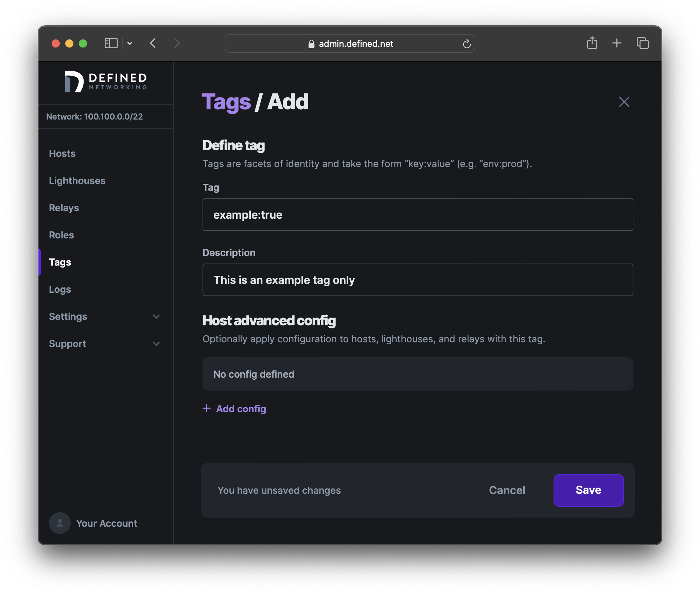The height and width of the screenshot is (595, 700).
Task: Save the new tag
Action: click(x=588, y=490)
